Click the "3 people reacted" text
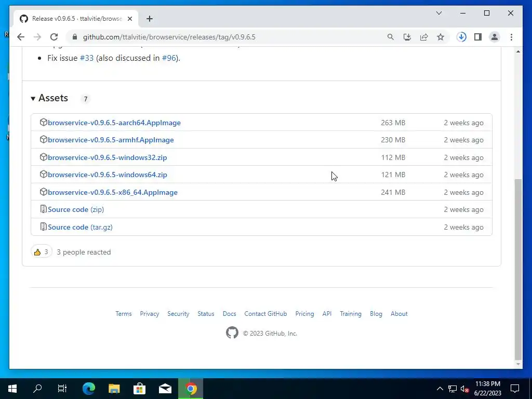This screenshot has width=532, height=399. 84,252
